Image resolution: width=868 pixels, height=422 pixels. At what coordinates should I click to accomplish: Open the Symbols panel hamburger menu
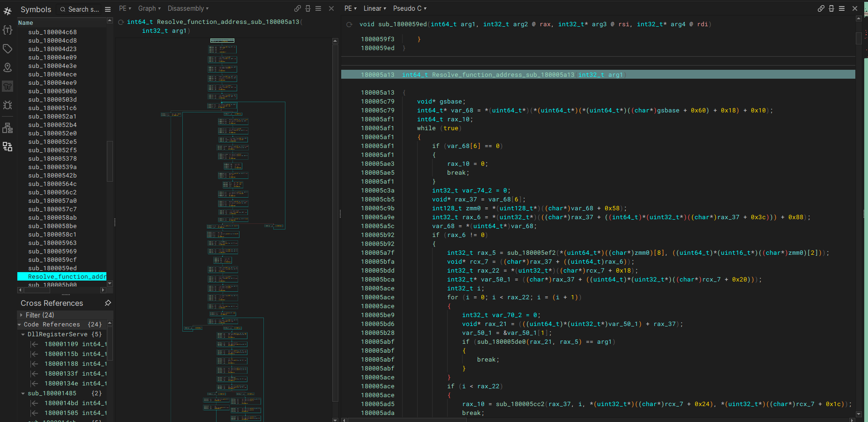coord(108,9)
